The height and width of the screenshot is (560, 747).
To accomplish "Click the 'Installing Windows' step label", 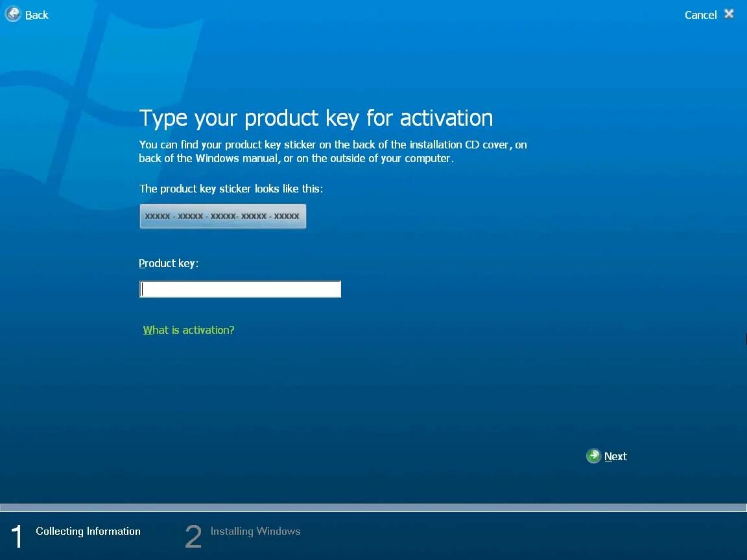I will (x=255, y=531).
